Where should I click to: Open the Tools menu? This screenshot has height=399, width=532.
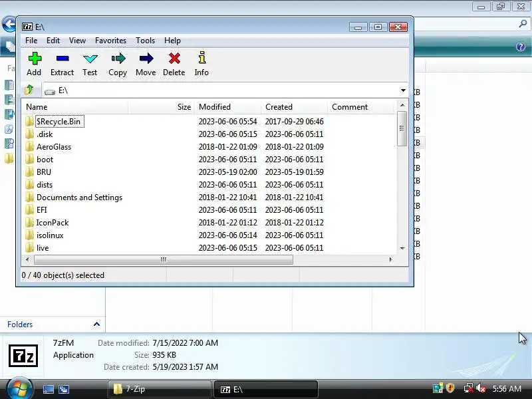coord(145,41)
